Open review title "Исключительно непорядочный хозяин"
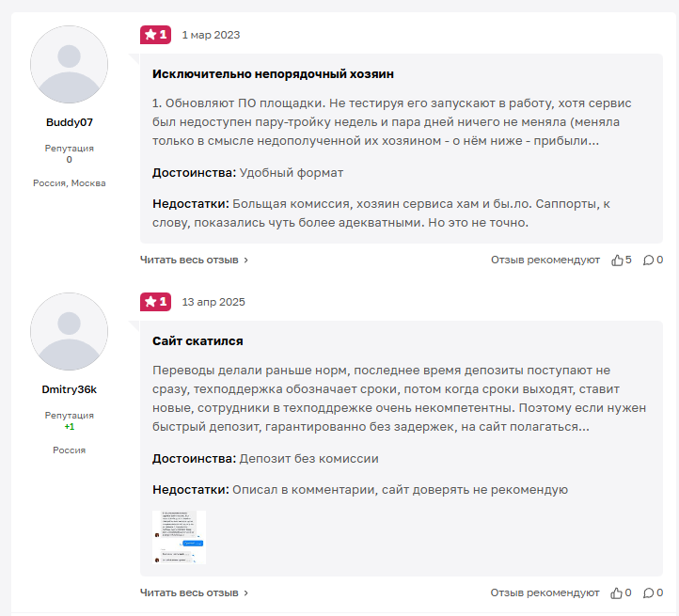The height and width of the screenshot is (616, 679). [x=273, y=73]
